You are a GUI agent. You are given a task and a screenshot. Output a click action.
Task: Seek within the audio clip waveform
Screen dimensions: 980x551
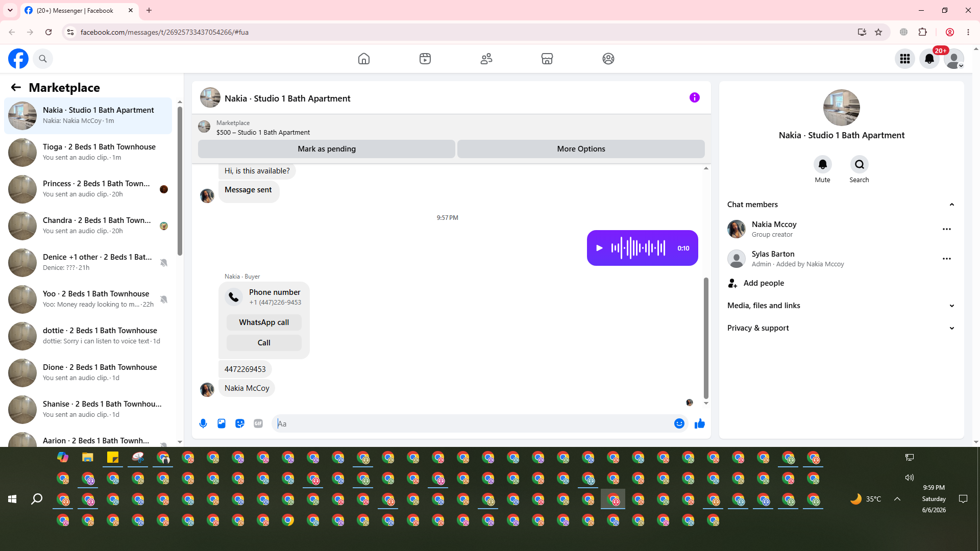pyautogui.click(x=638, y=248)
